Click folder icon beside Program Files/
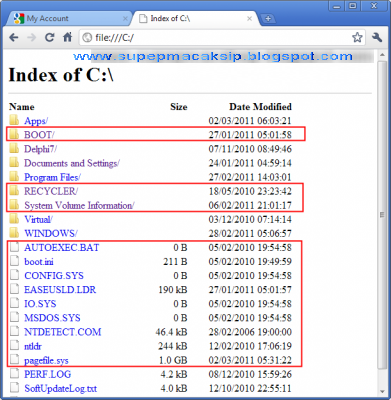 click(14, 176)
